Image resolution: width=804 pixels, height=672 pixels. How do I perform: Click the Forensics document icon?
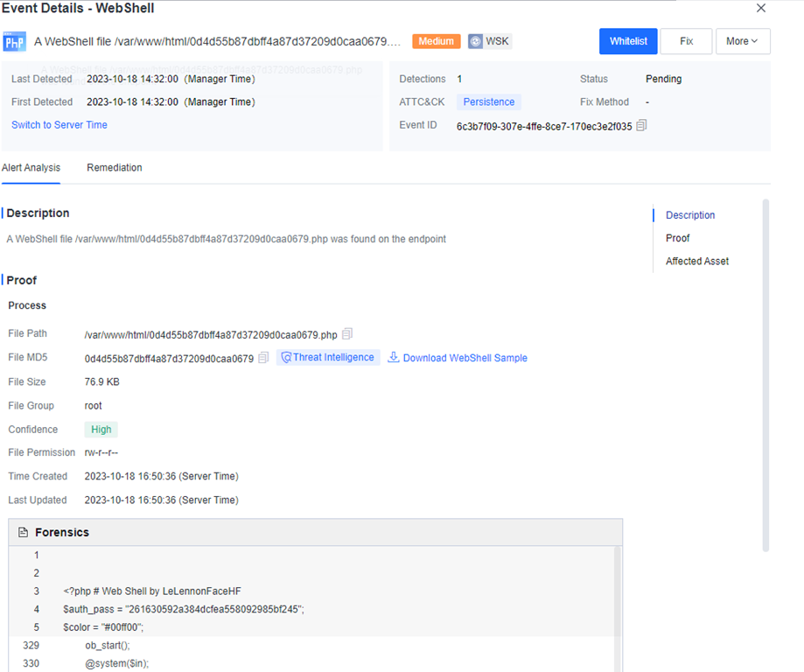click(24, 532)
